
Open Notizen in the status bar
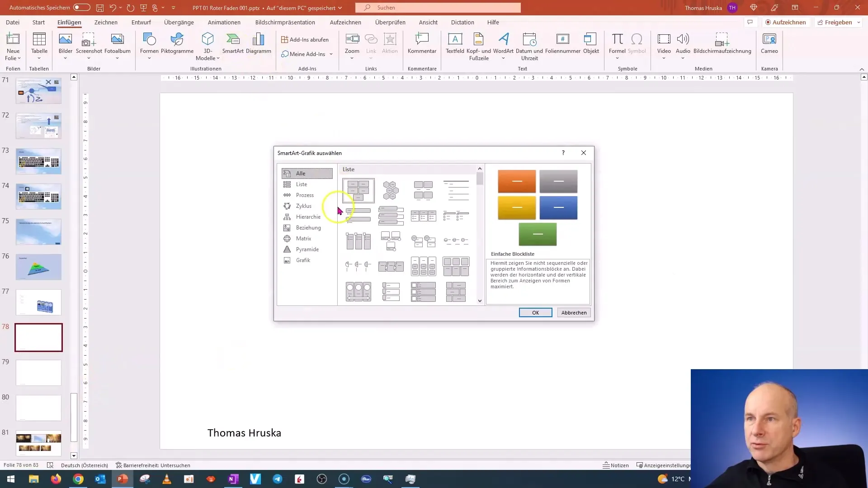(616, 465)
